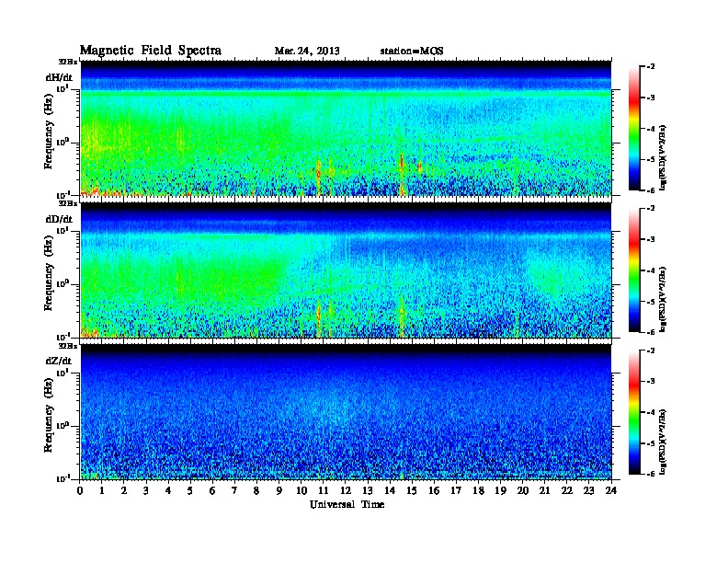Click the color scale bar beside dH/dt panel

point(633,128)
